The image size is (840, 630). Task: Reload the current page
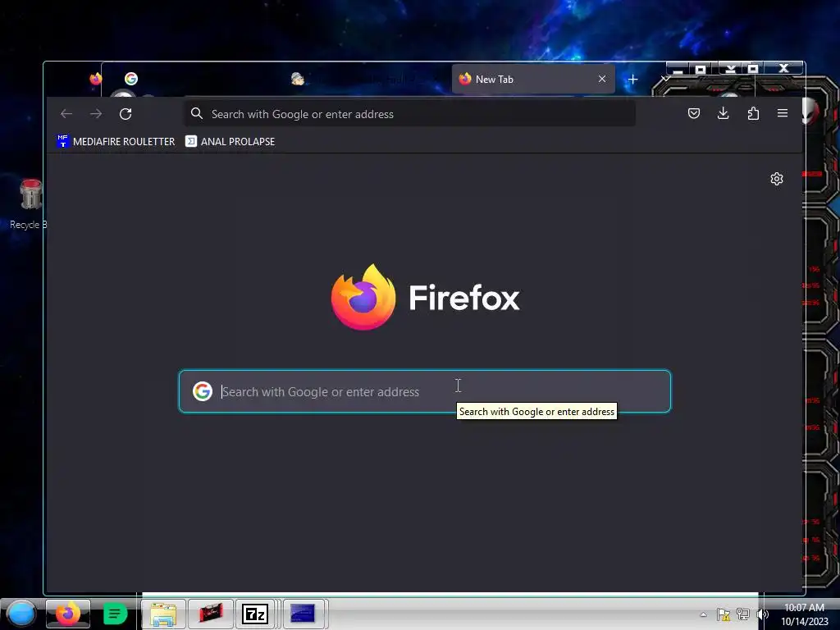126,113
